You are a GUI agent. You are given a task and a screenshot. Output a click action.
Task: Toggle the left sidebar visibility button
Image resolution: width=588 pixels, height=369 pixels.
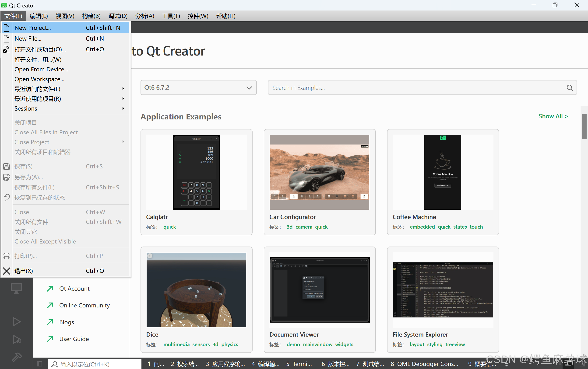coord(39,364)
